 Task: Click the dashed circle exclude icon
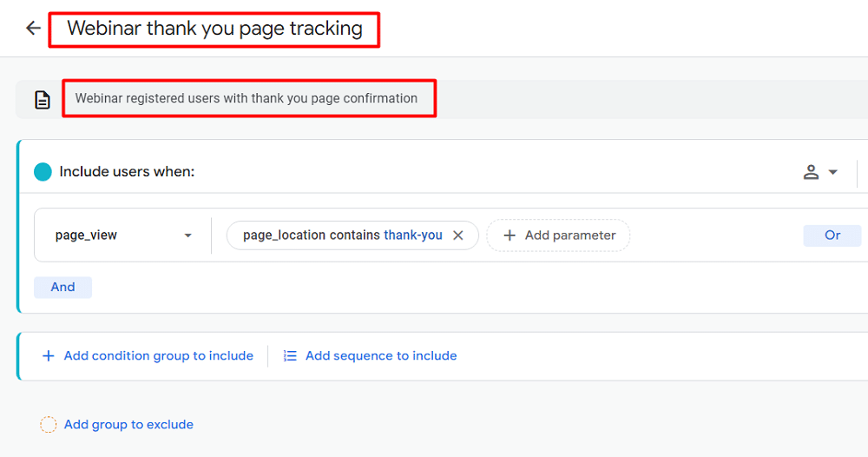[x=49, y=425]
